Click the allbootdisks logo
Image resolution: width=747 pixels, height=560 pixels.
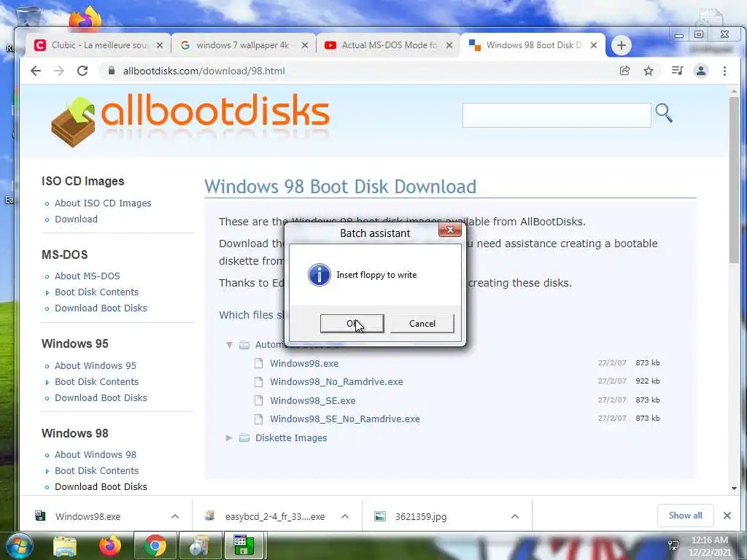point(190,119)
